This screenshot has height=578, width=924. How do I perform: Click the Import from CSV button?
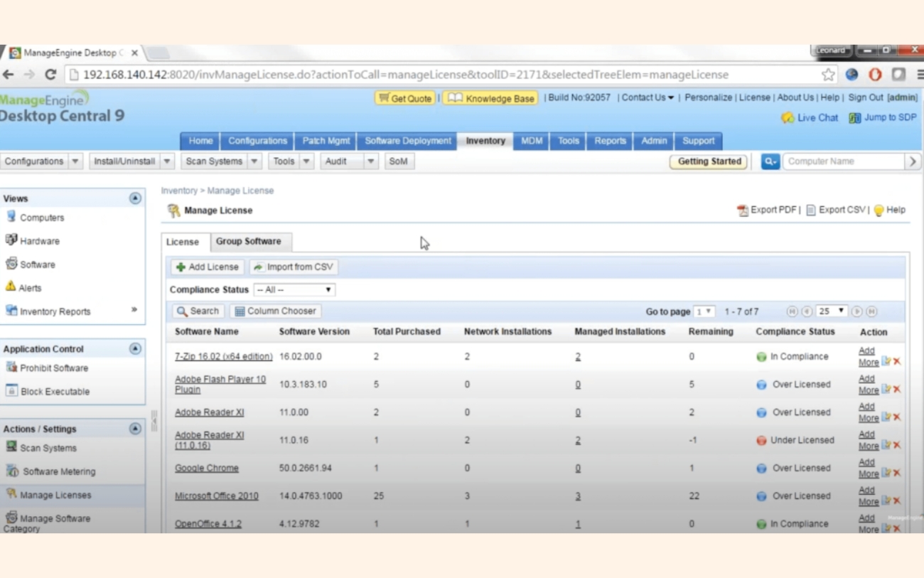click(x=294, y=267)
